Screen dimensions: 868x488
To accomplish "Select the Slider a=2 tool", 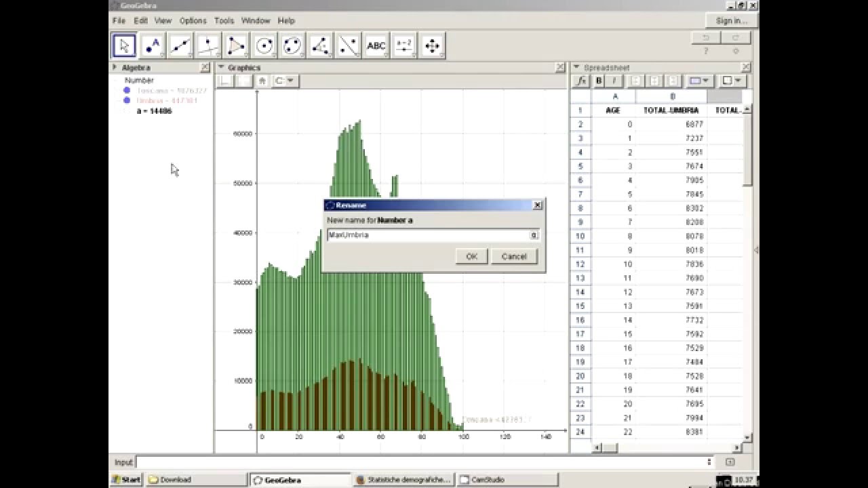I will pyautogui.click(x=404, y=45).
